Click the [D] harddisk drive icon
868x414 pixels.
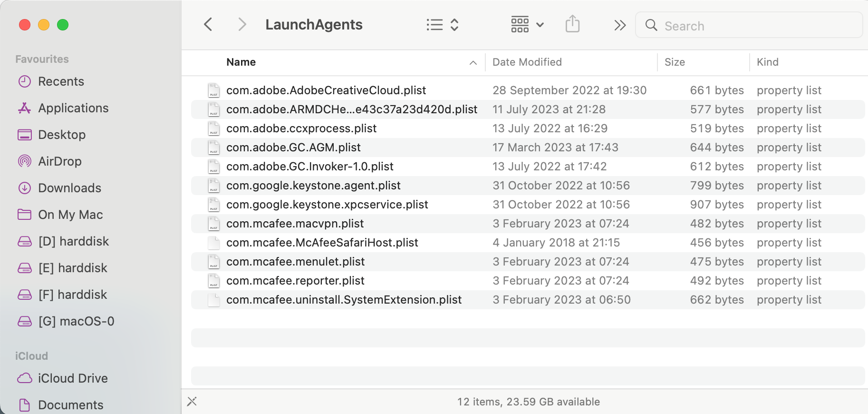coord(25,242)
